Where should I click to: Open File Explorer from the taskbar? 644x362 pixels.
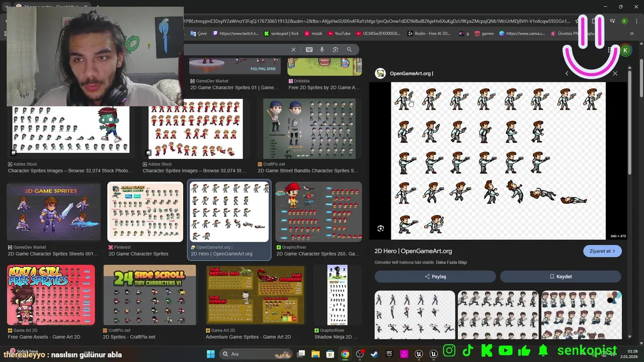tap(315, 354)
